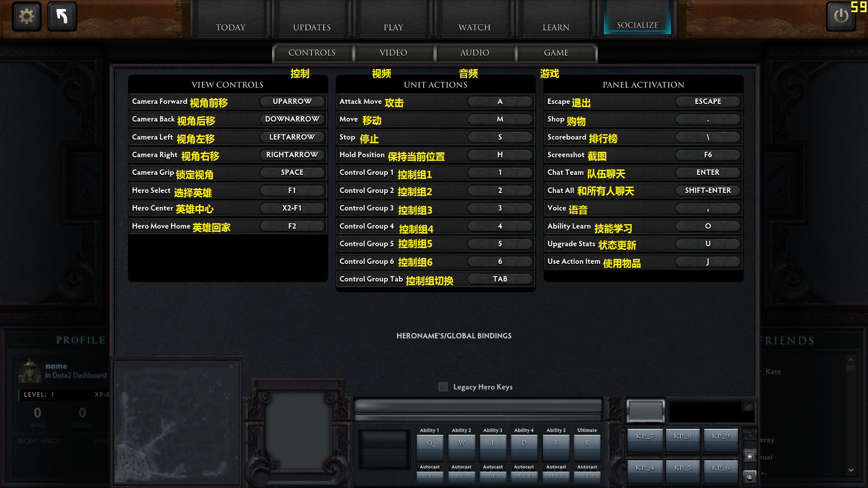868x488 pixels.
Task: Rebind the Shop key
Action: (x=708, y=119)
